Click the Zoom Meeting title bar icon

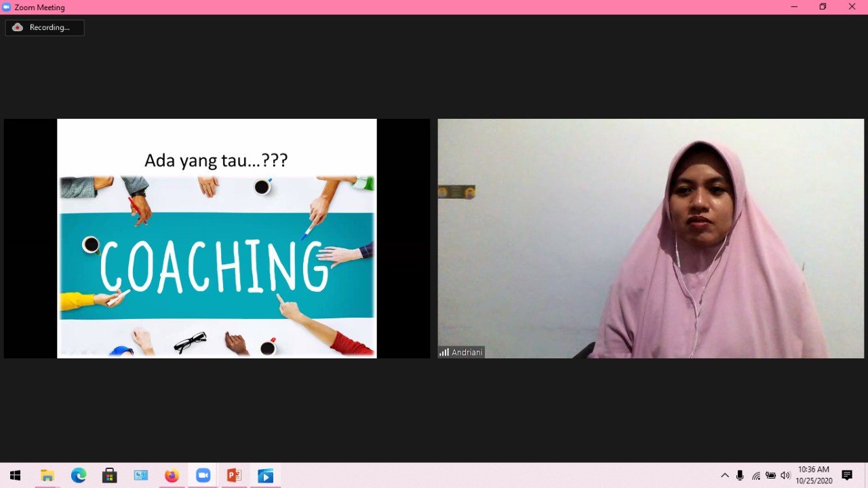[7, 7]
